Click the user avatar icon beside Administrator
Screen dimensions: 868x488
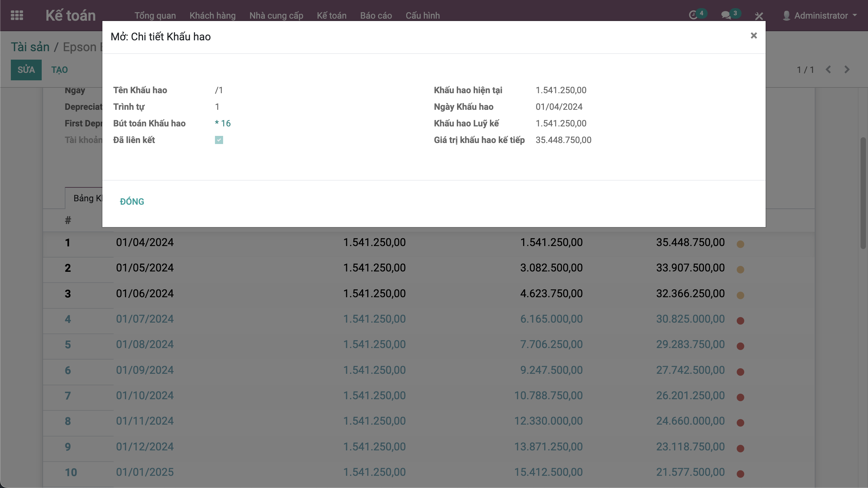786,16
